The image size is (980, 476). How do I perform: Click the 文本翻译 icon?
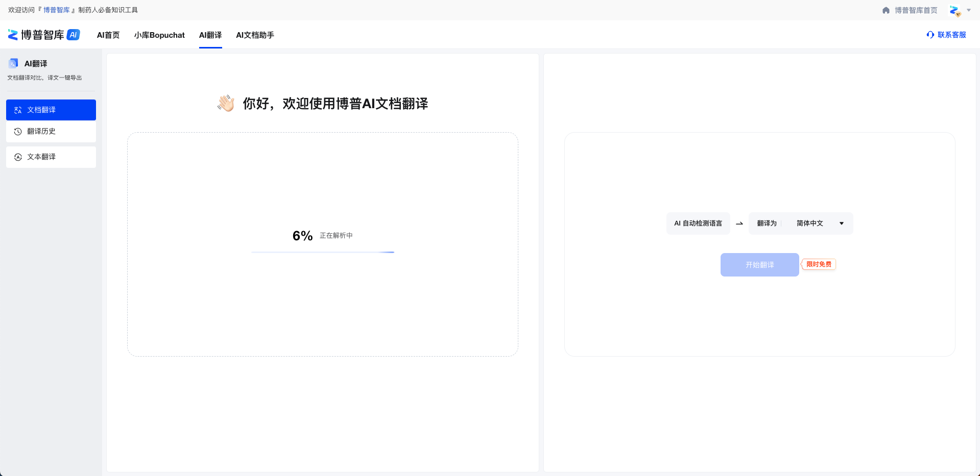coord(18,157)
